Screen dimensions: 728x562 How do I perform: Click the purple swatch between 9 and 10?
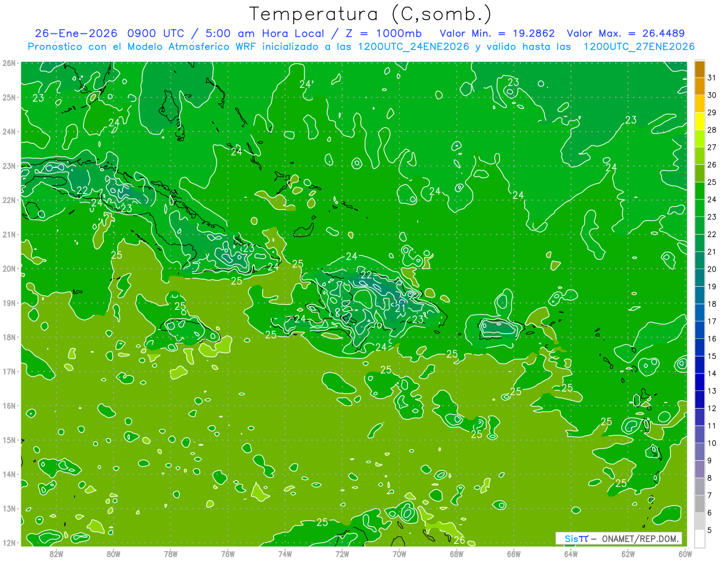[699, 452]
